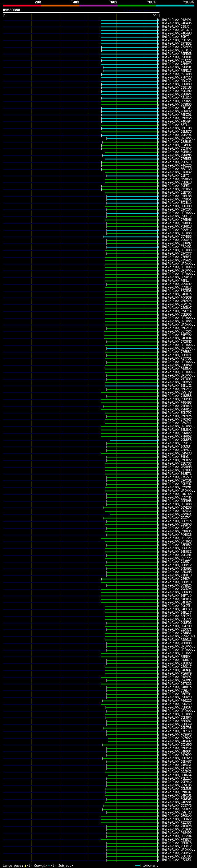The height and width of the screenshot is (868, 197).
Task: Select the UniRef100_P48492 label
Action: click(176, 741)
